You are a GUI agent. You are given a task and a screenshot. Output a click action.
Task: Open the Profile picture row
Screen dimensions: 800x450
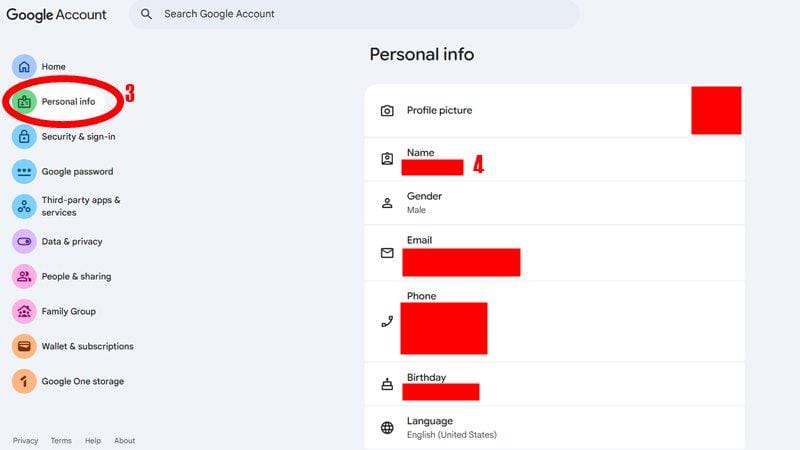pyautogui.click(x=555, y=111)
